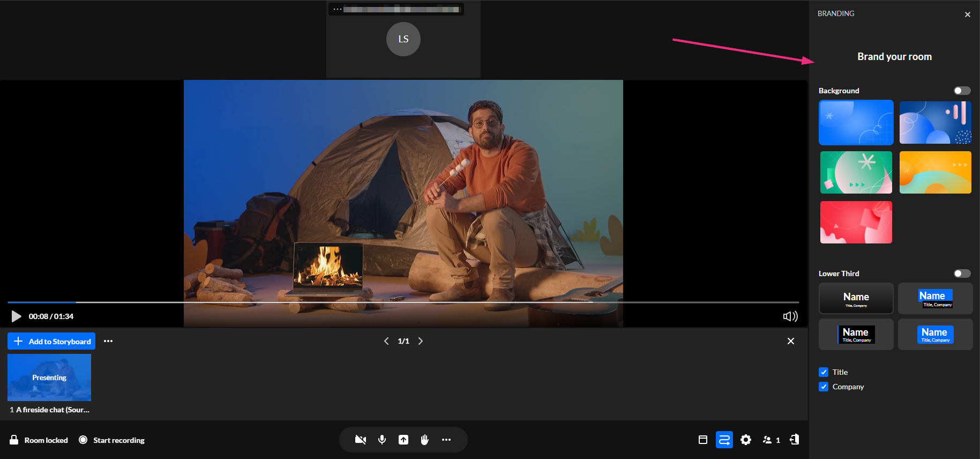The width and height of the screenshot is (980, 459).
Task: Mute the microphone in the bottom toolbar
Action: pos(382,440)
